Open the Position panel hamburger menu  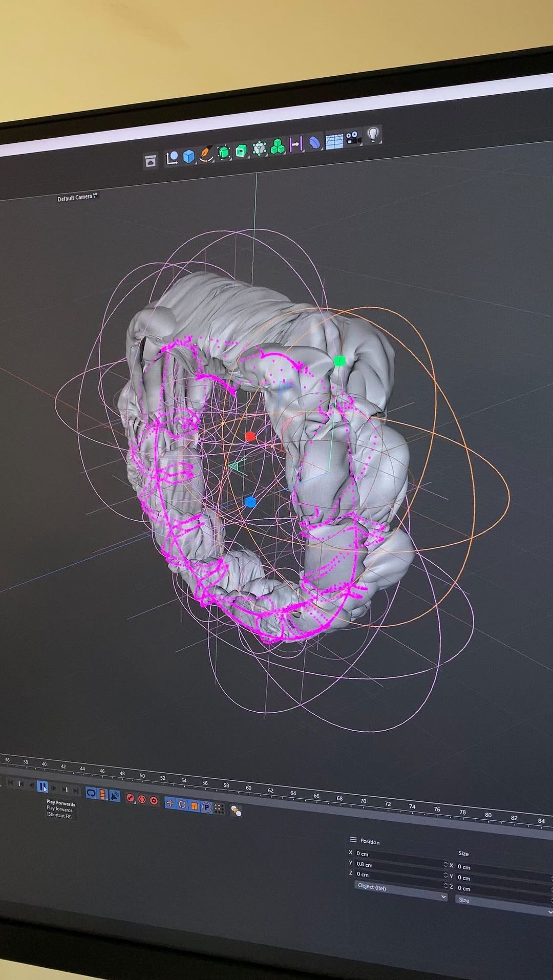click(353, 840)
